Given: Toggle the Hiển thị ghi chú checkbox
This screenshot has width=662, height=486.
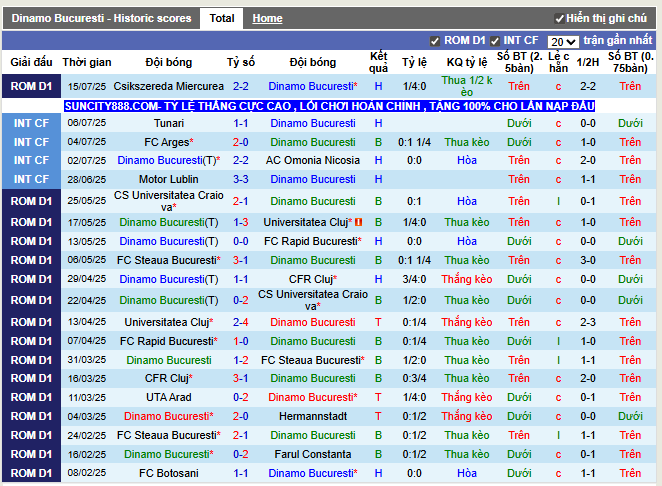Looking at the screenshot, I should (x=559, y=19).
